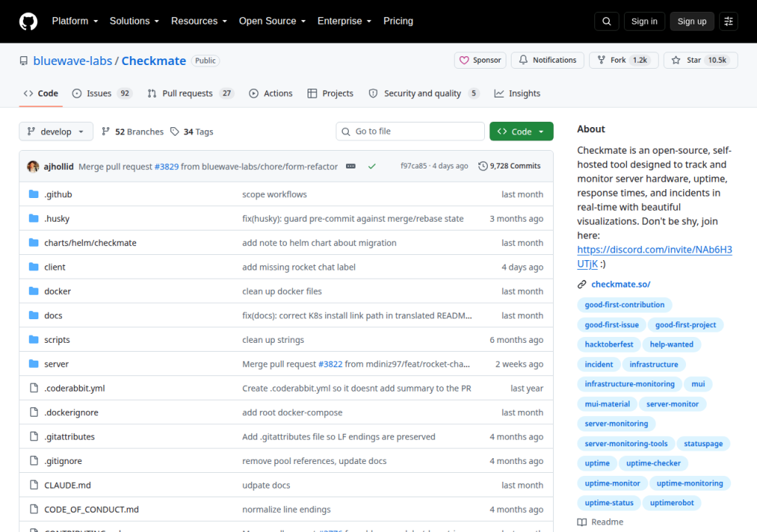The height and width of the screenshot is (532, 757).
Task: Expand the Open Source menu
Action: (x=272, y=21)
